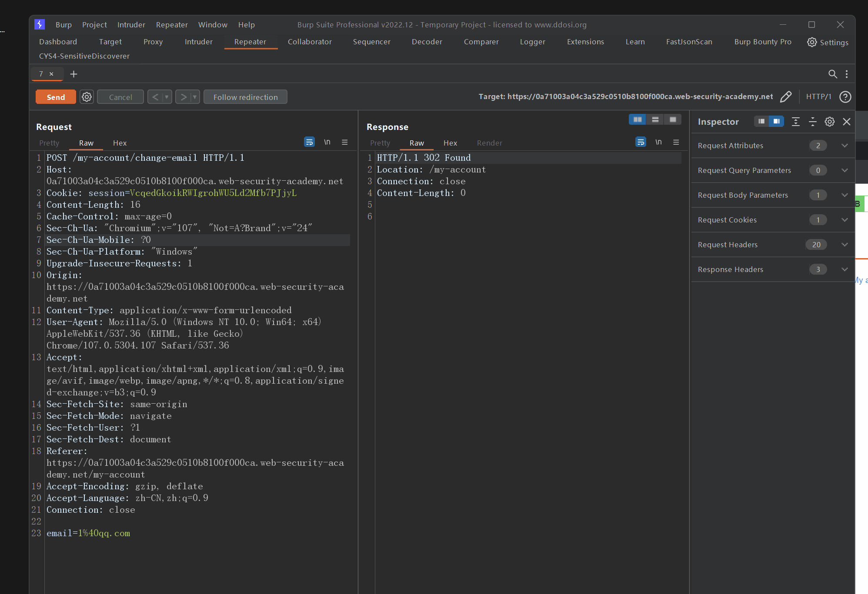Expand Request Headers section in Inspector
This screenshot has height=594, width=868.
point(844,245)
